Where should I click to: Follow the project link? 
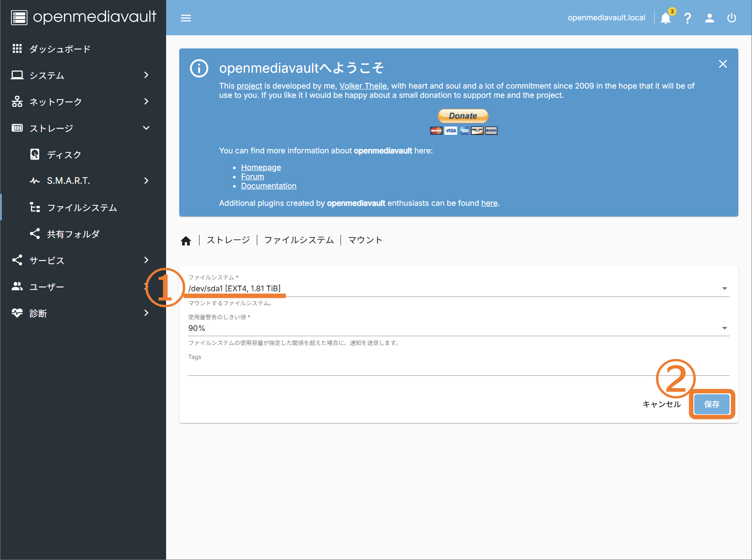click(249, 86)
